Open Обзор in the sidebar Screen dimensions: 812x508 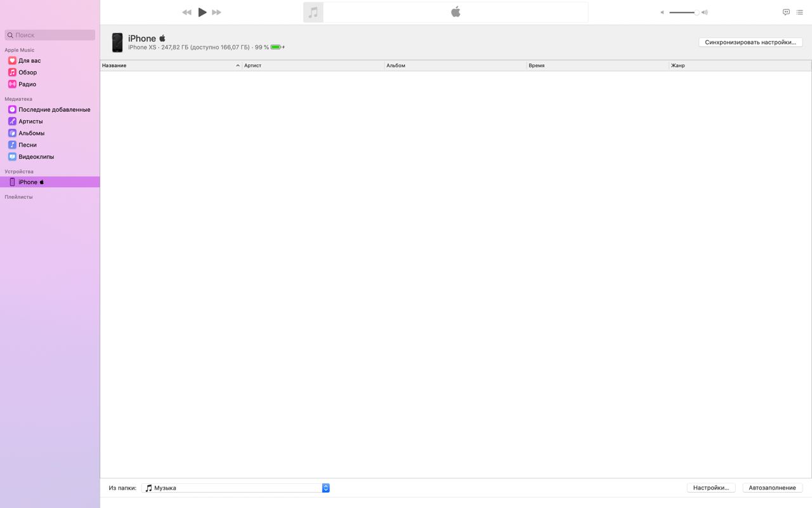click(49, 72)
